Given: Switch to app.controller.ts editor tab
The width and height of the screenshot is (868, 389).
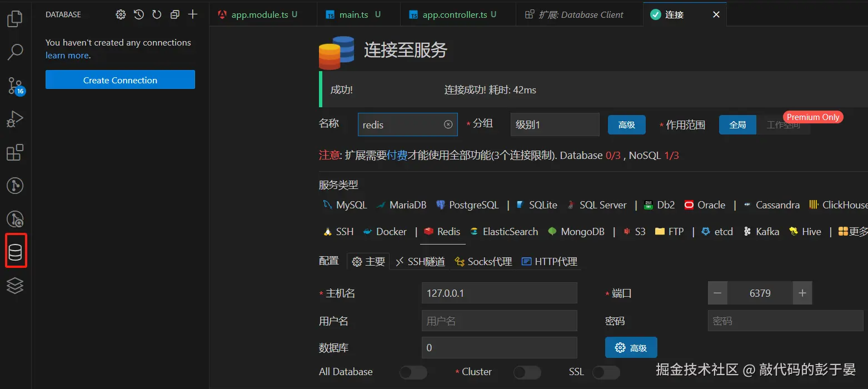Looking at the screenshot, I should click(458, 15).
